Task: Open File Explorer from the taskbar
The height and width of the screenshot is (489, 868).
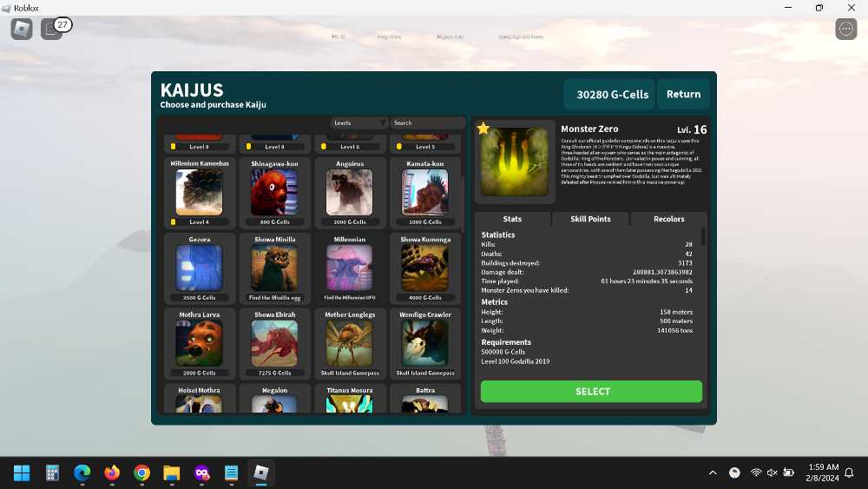Action: [172, 473]
